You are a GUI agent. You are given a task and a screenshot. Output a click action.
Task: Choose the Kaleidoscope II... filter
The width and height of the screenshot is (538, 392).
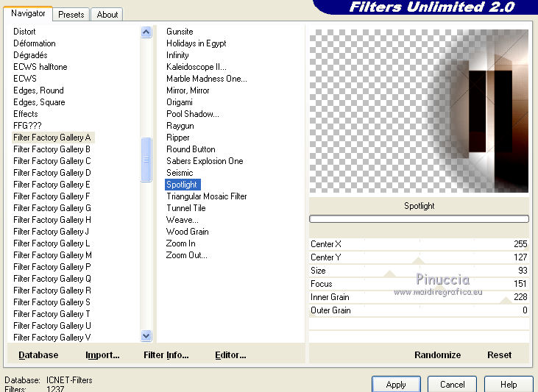(196, 67)
